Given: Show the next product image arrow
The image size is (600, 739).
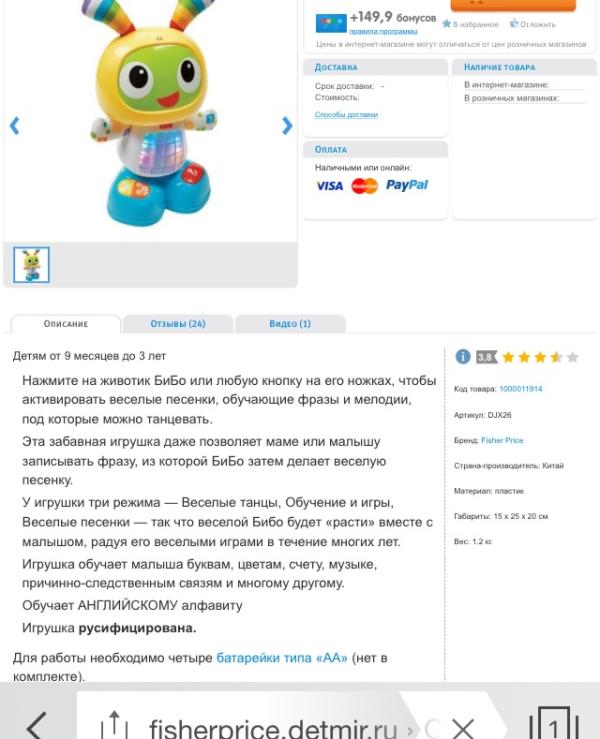Looking at the screenshot, I should coord(287,125).
